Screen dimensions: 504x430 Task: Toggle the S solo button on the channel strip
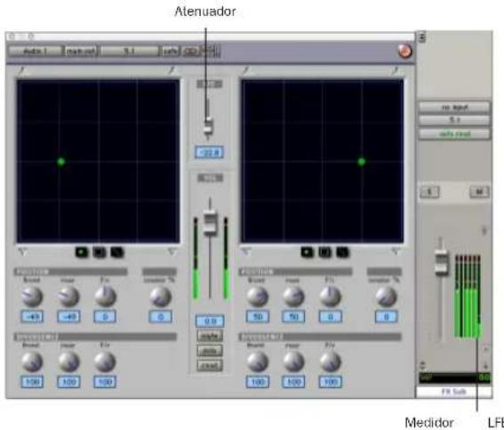pyautogui.click(x=429, y=192)
